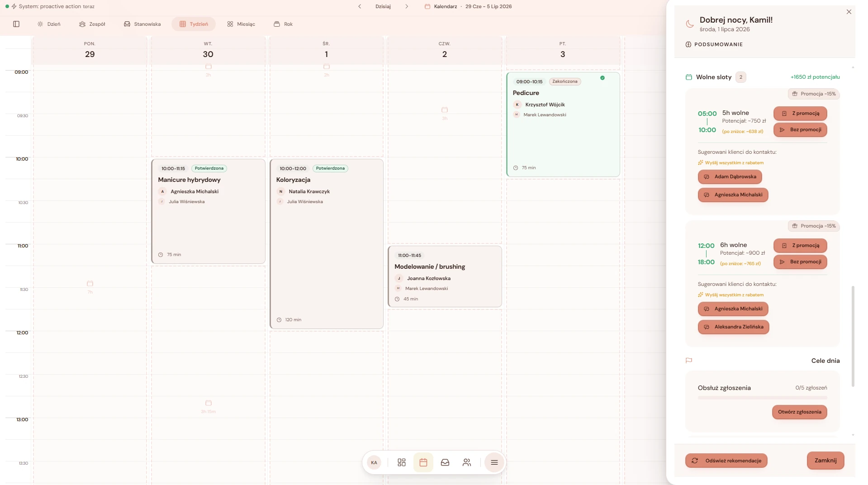Switch to the Miesiąc view tab
Screen dimensions: 868x485
coord(241,24)
